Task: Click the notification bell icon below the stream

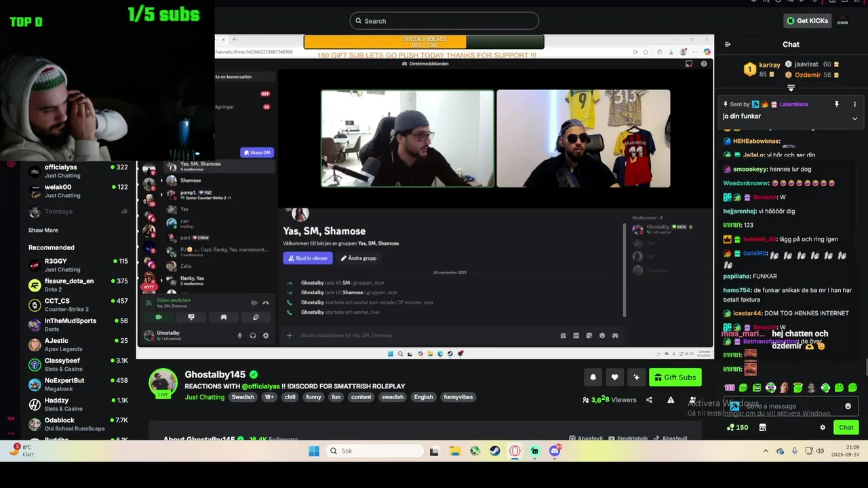Action: tap(593, 378)
